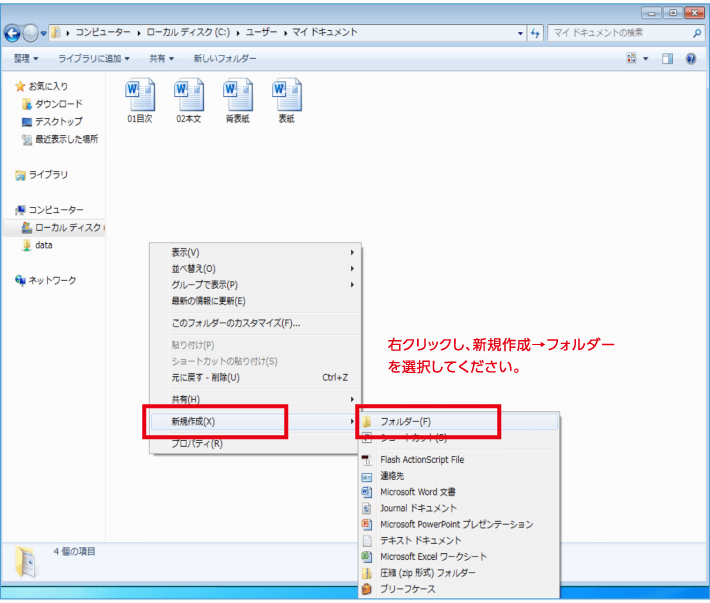Open the 01目次 Word document
The height and width of the screenshot is (603, 710).
click(139, 96)
